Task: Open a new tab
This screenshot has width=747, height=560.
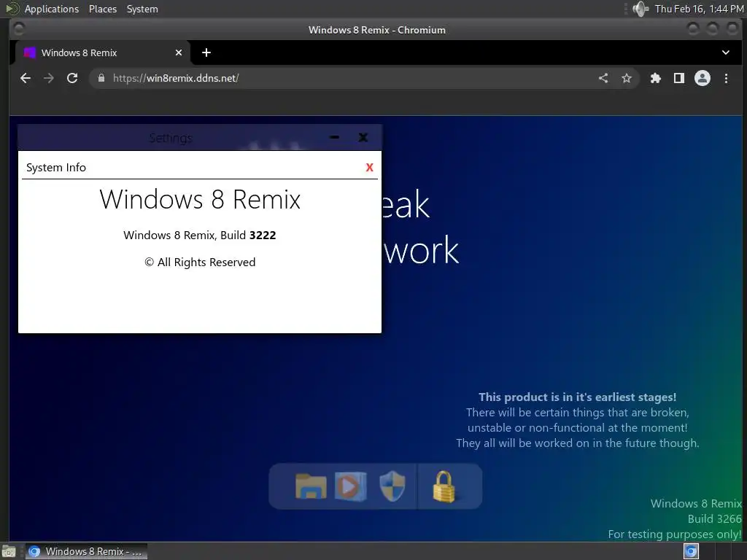Action: click(206, 52)
